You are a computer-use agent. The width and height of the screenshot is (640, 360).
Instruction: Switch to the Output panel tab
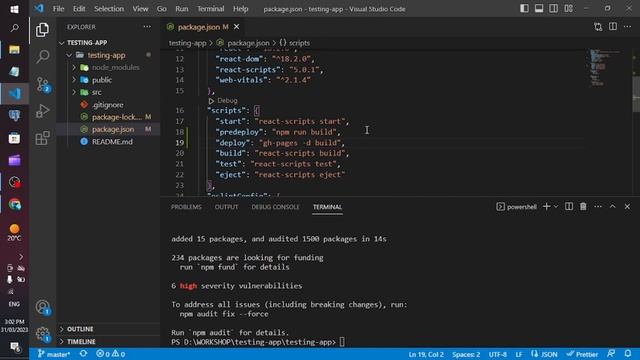[226, 207]
